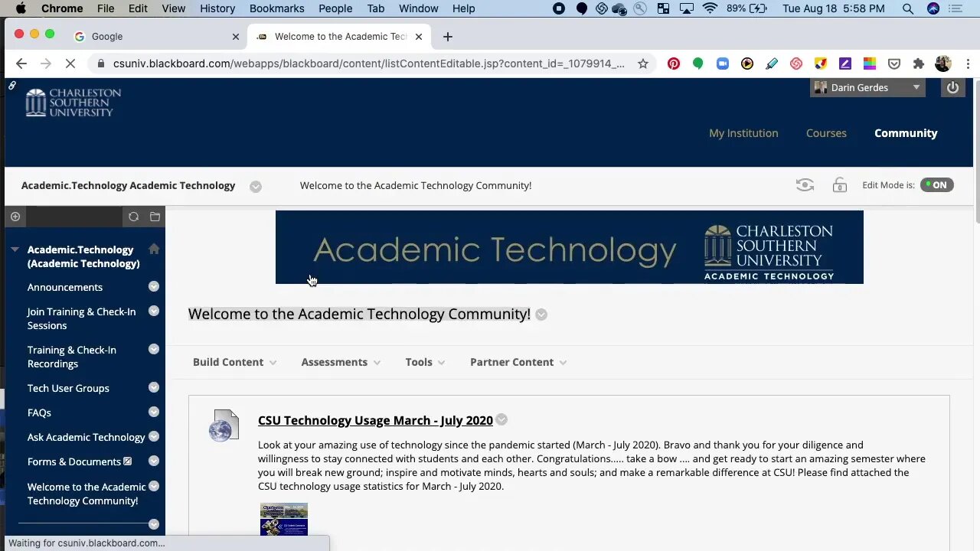Open the History menu in menu bar
This screenshot has width=980, height=551.
pyautogui.click(x=217, y=8)
